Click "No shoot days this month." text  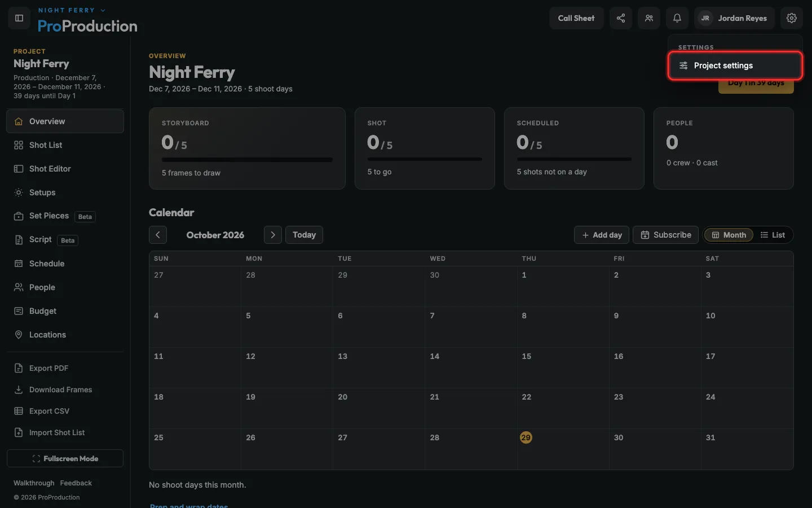(197, 485)
